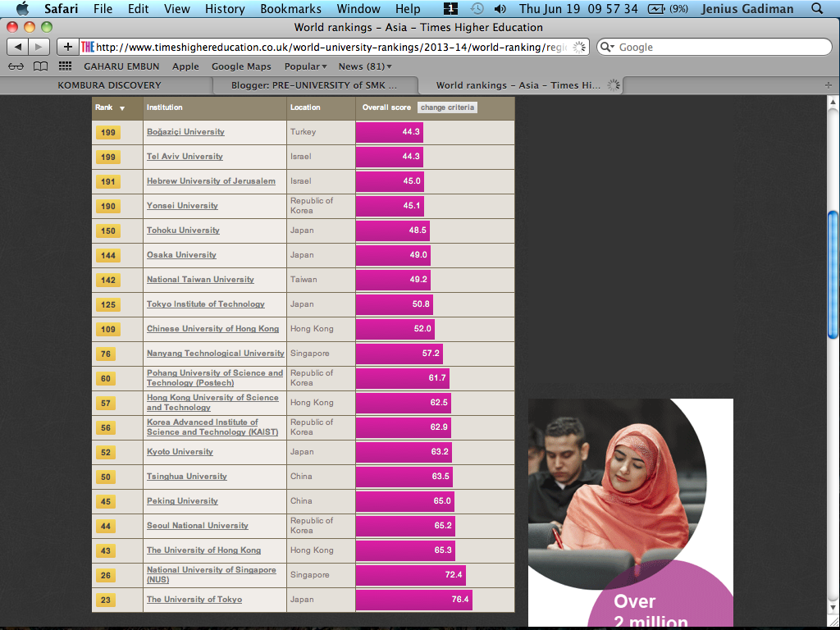840x630 pixels.
Task: Open the History menu
Action: [225, 8]
